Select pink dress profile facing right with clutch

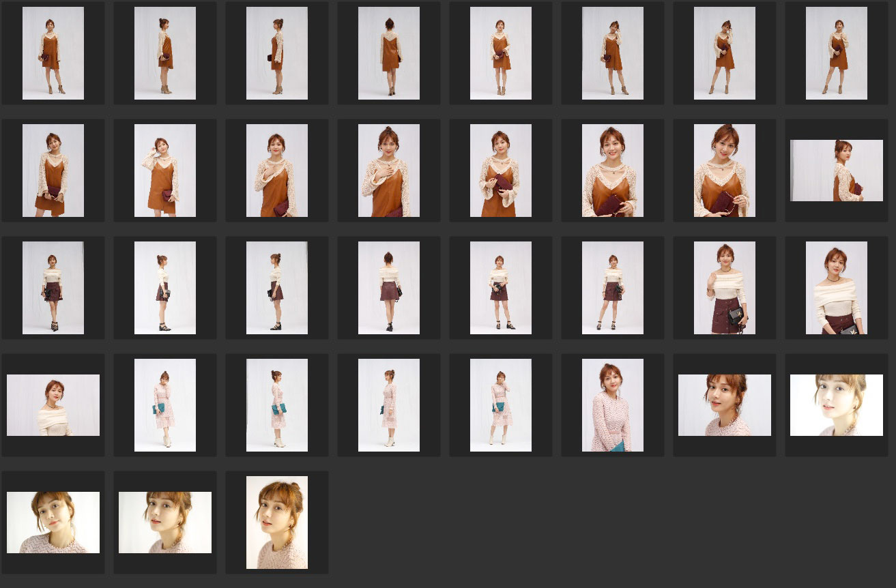pos(276,405)
